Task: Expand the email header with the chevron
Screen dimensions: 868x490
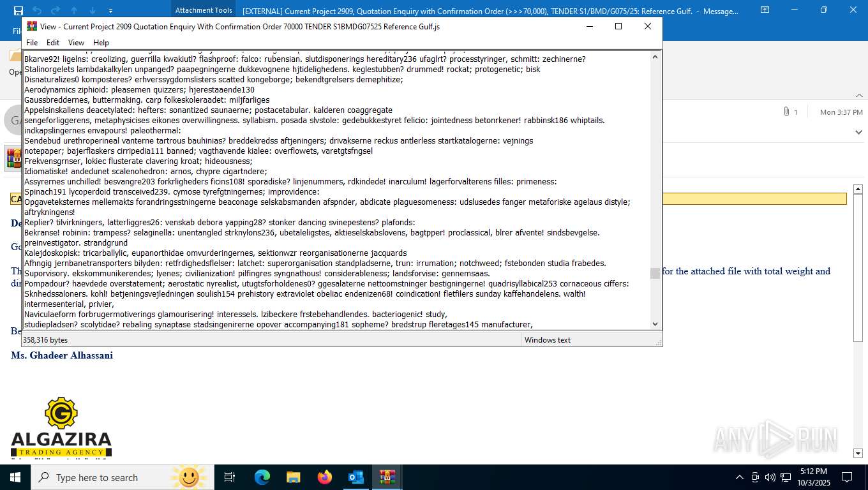Action: tap(858, 132)
